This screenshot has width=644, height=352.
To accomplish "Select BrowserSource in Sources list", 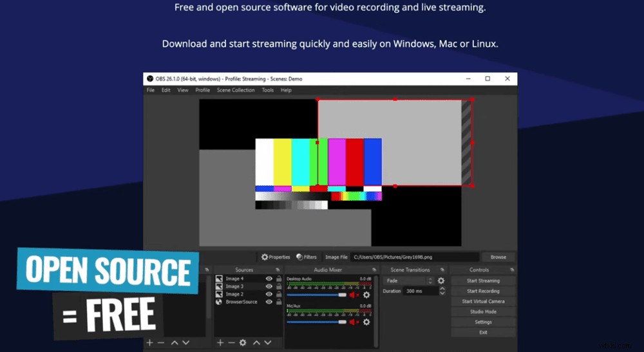I will 241,302.
